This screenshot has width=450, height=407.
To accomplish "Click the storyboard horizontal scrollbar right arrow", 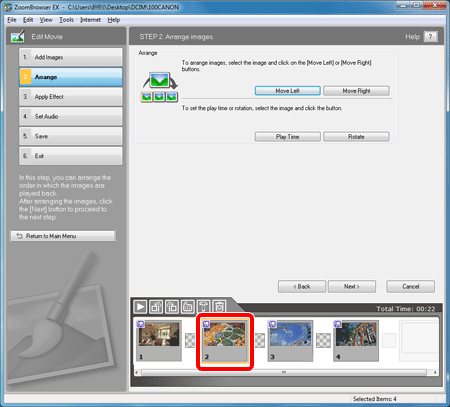I will tap(435, 372).
